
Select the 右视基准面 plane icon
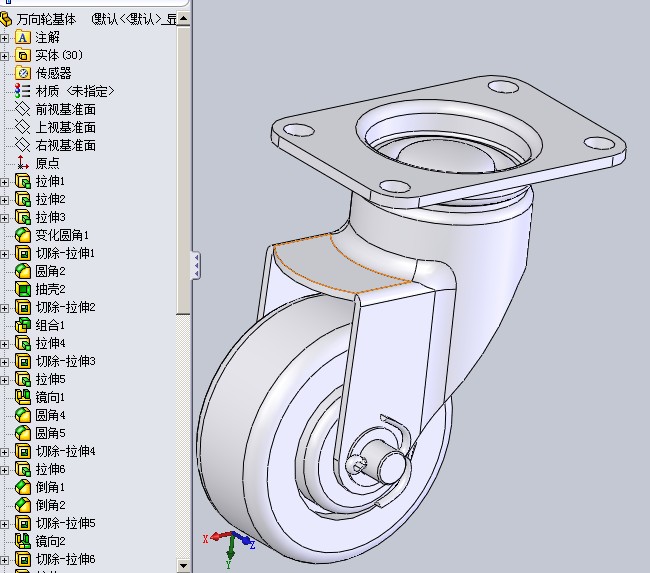pyautogui.click(x=23, y=145)
